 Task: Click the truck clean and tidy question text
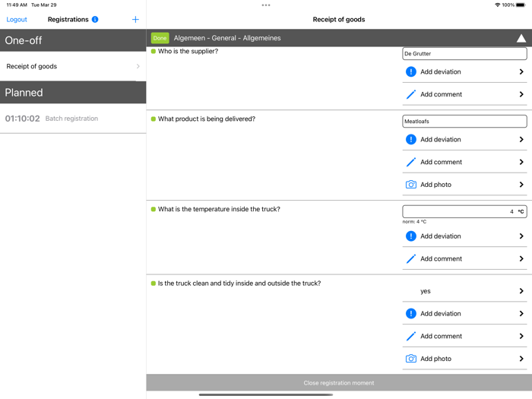click(x=239, y=283)
